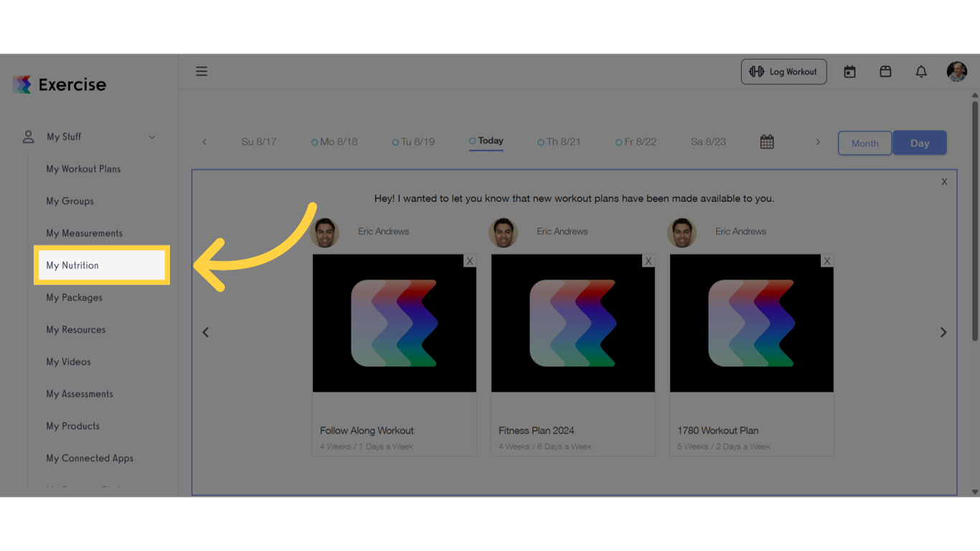This screenshot has height=551, width=980.
Task: Open My Measurements in sidebar
Action: pyautogui.click(x=85, y=233)
